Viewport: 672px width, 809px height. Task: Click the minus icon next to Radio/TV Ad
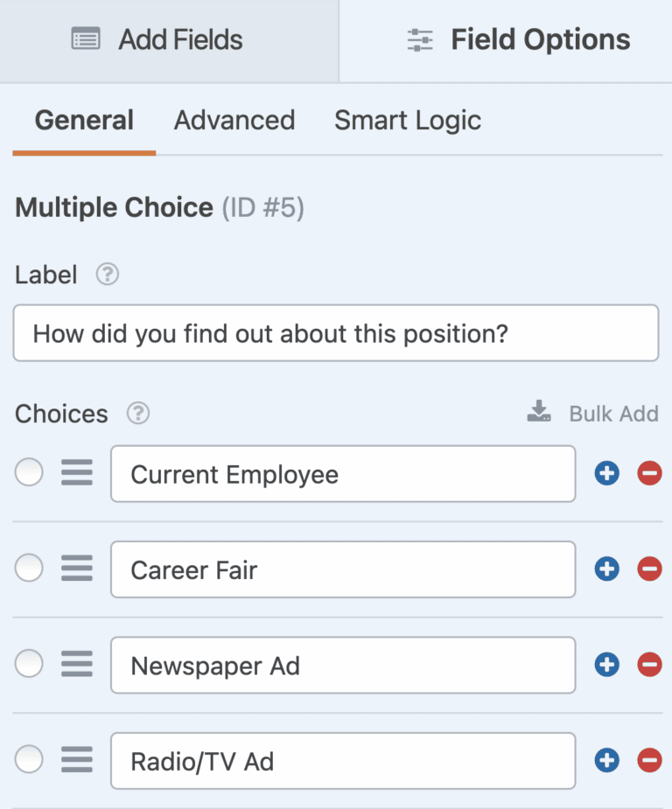(x=649, y=759)
